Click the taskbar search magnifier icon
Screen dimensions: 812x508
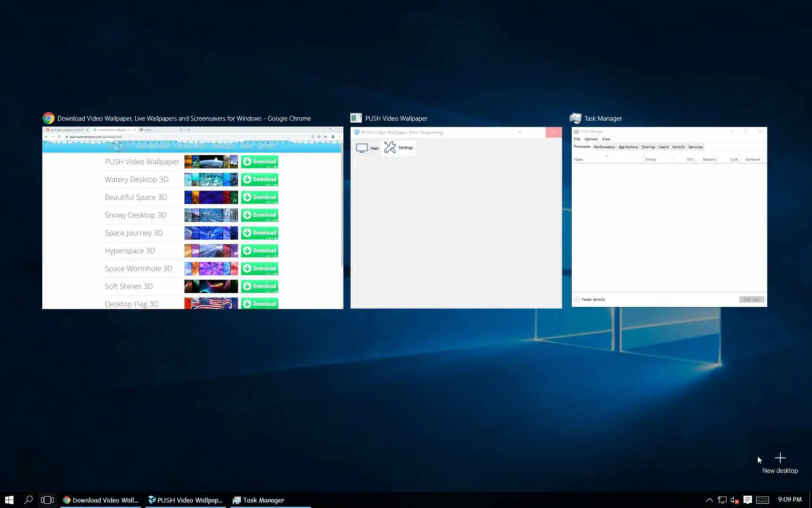point(28,500)
